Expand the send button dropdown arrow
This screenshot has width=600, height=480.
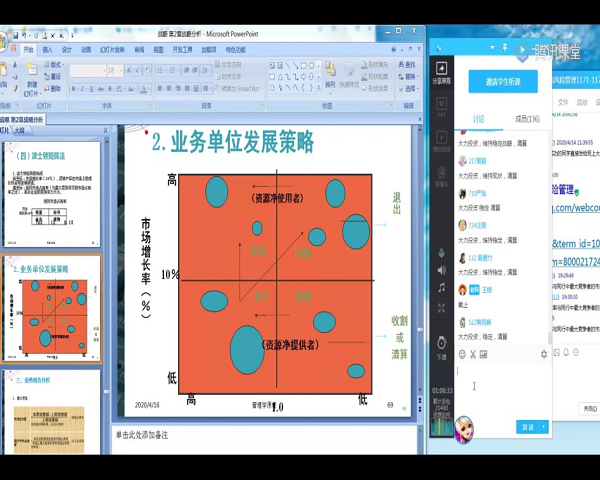544,427
